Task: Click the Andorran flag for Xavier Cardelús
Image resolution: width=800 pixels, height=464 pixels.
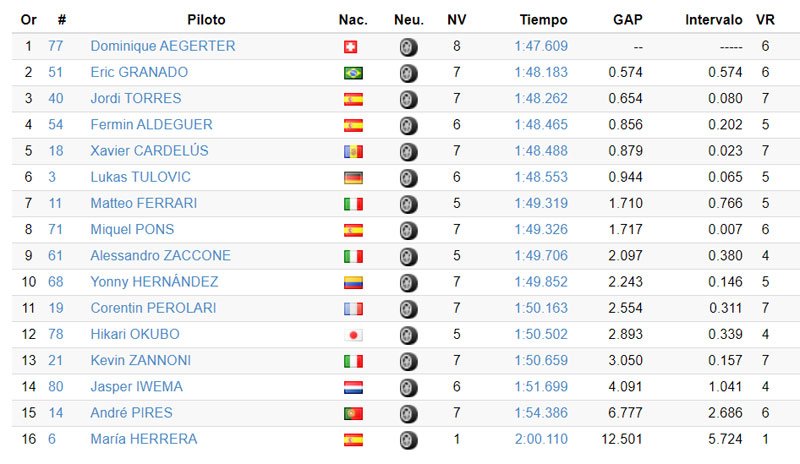Action: (x=353, y=151)
